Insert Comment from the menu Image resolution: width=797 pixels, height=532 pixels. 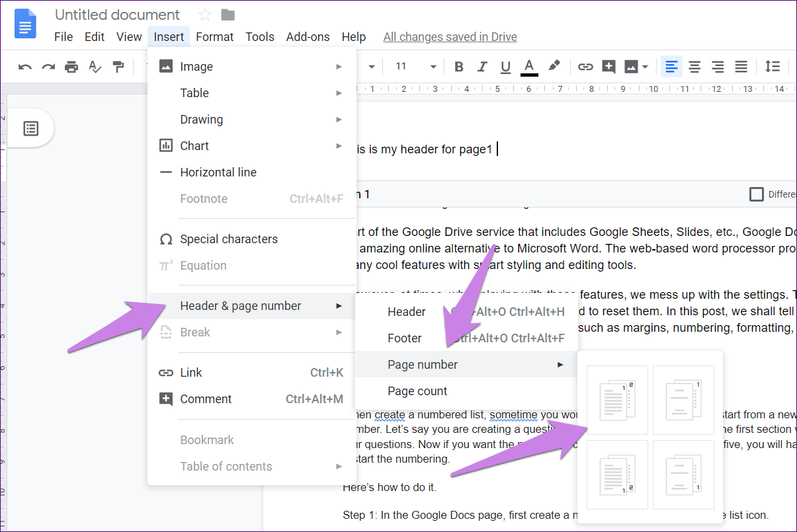(x=252, y=399)
